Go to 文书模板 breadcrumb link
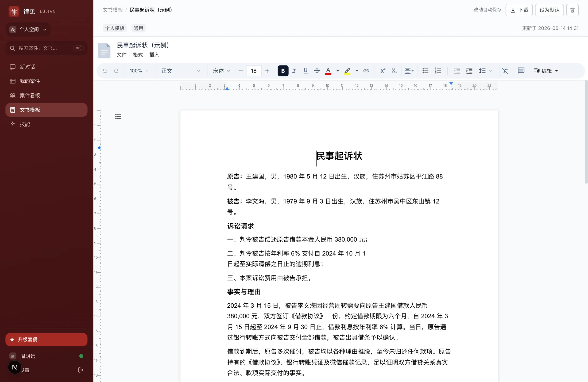 113,10
